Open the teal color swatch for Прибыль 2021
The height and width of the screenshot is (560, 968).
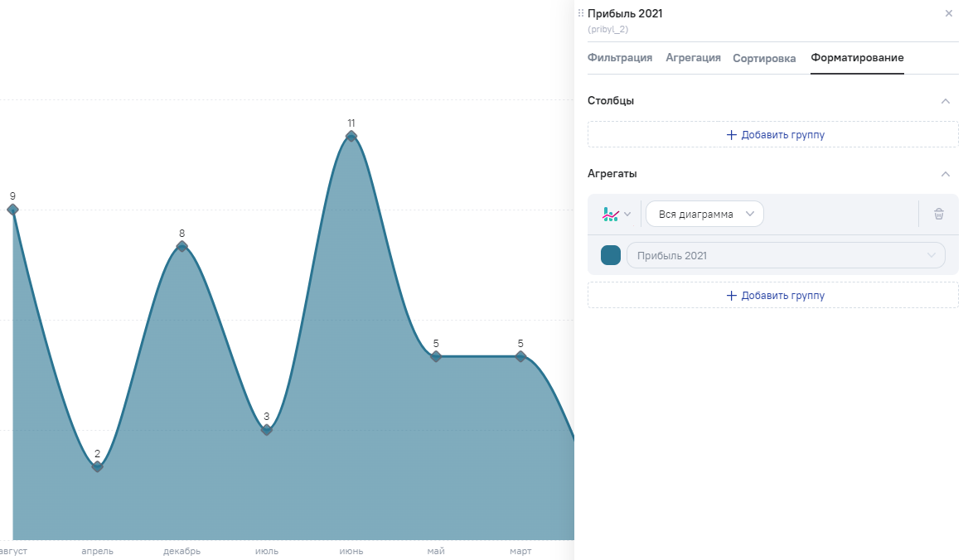pyautogui.click(x=611, y=256)
